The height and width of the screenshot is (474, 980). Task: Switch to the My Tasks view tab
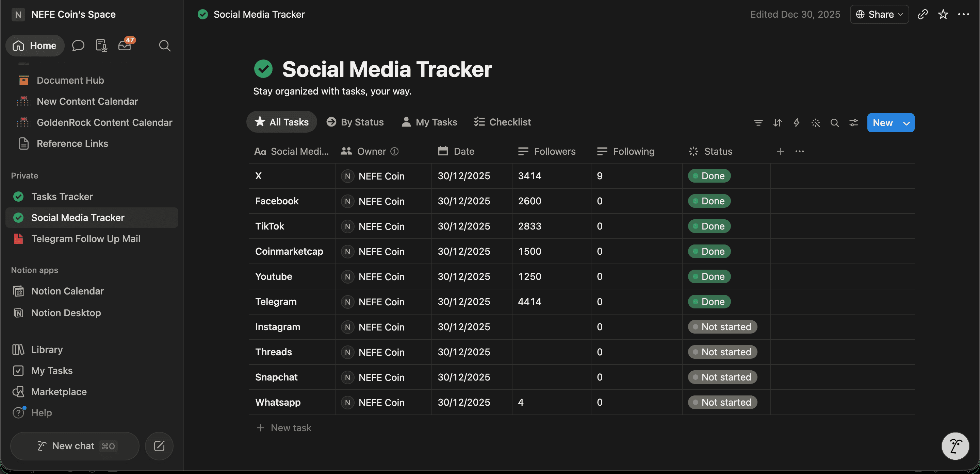pos(429,122)
